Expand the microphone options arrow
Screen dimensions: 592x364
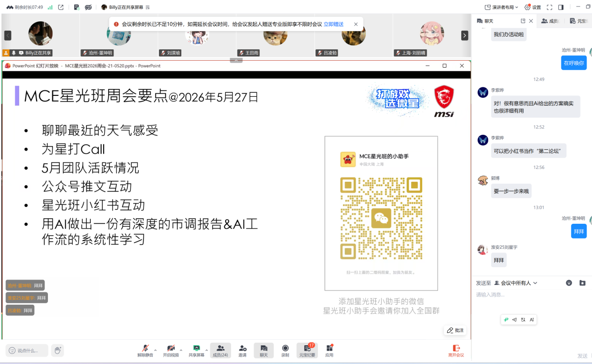point(155,350)
